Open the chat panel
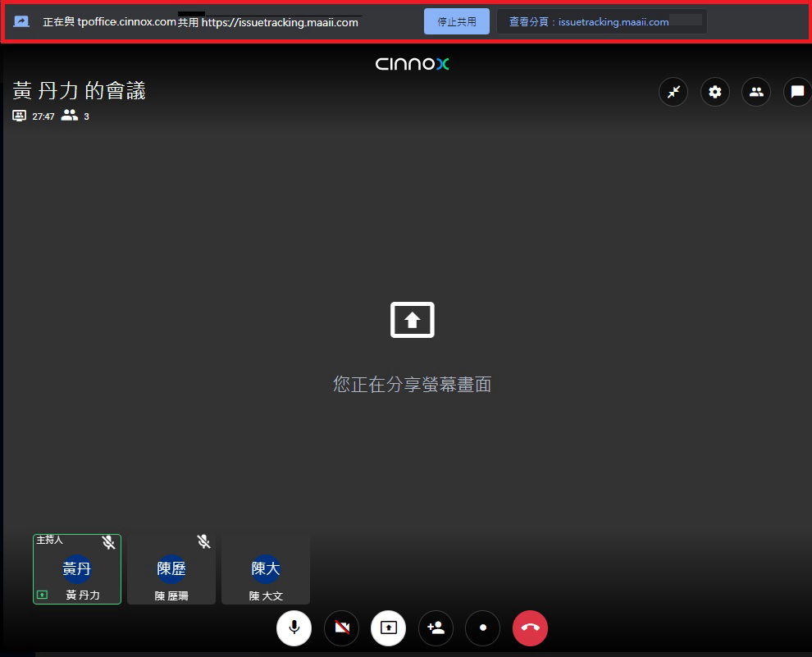 [796, 92]
